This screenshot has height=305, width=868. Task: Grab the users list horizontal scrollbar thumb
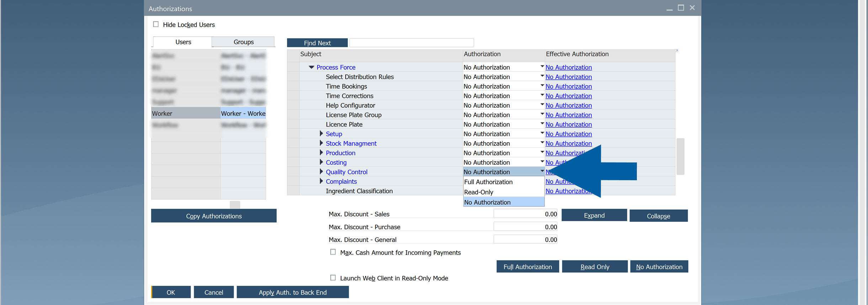click(x=235, y=204)
